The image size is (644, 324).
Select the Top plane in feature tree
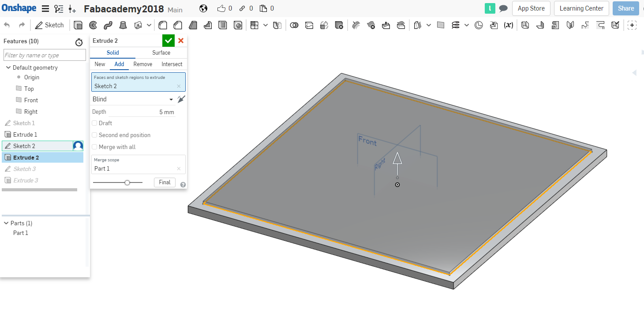coord(29,89)
